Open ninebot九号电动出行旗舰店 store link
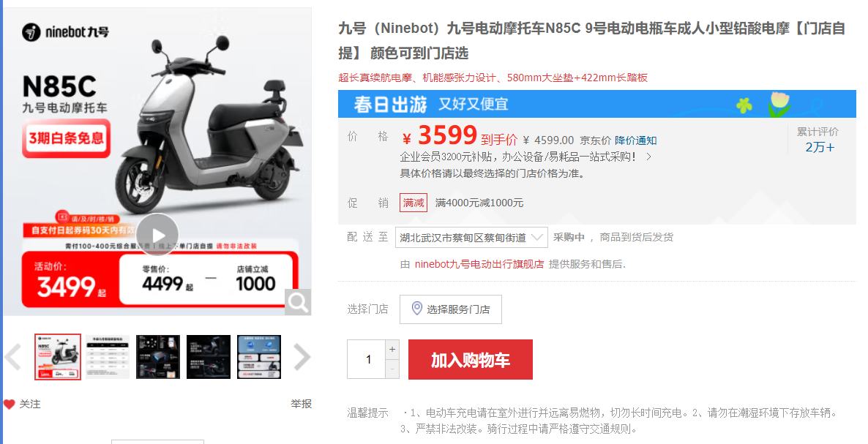The image size is (868, 444). (x=479, y=264)
